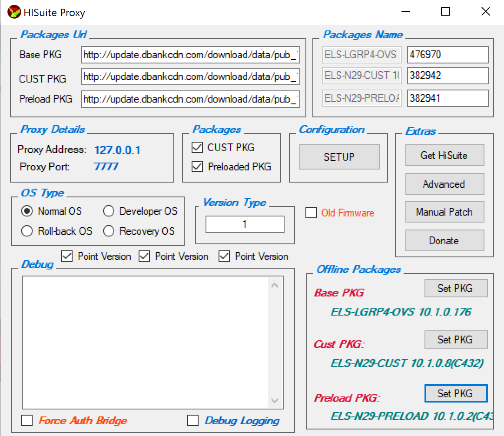
Task: Click inside the Debug log text area
Action: [x=145, y=343]
